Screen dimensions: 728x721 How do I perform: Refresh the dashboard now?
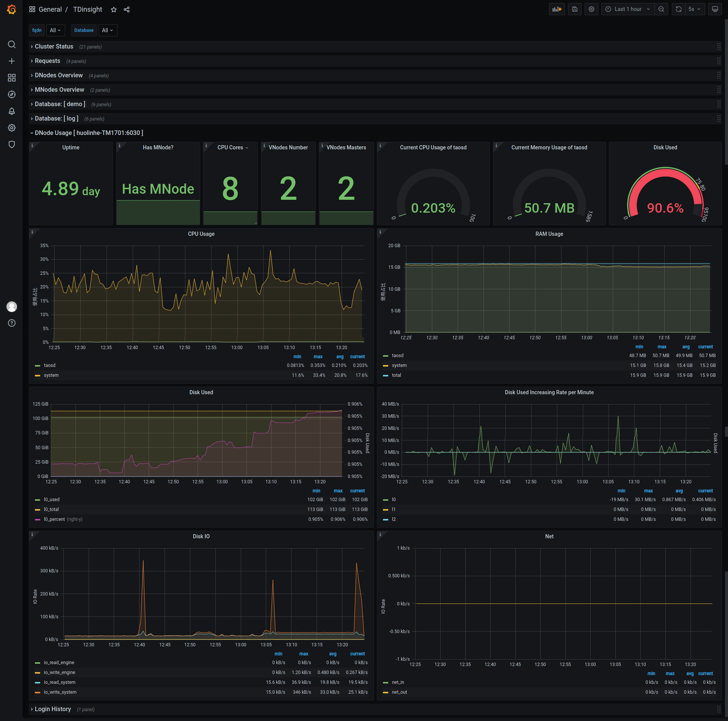click(x=678, y=9)
